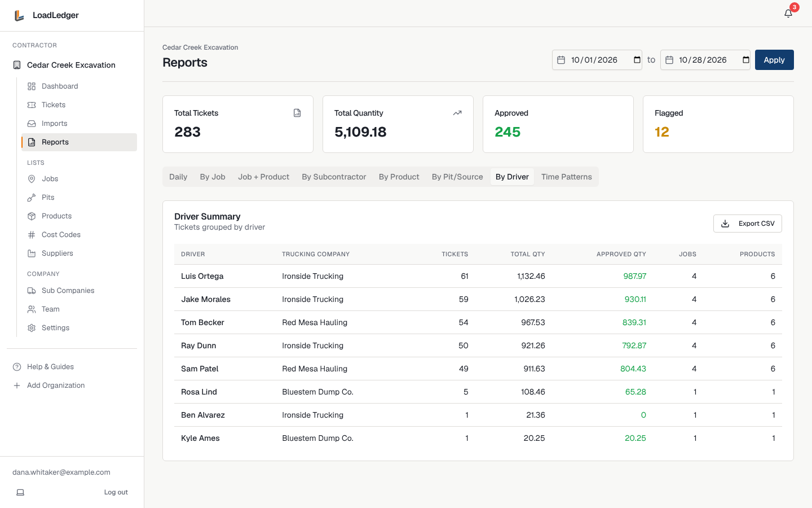
Task: Click the Jobs pin icon
Action: pyautogui.click(x=32, y=179)
